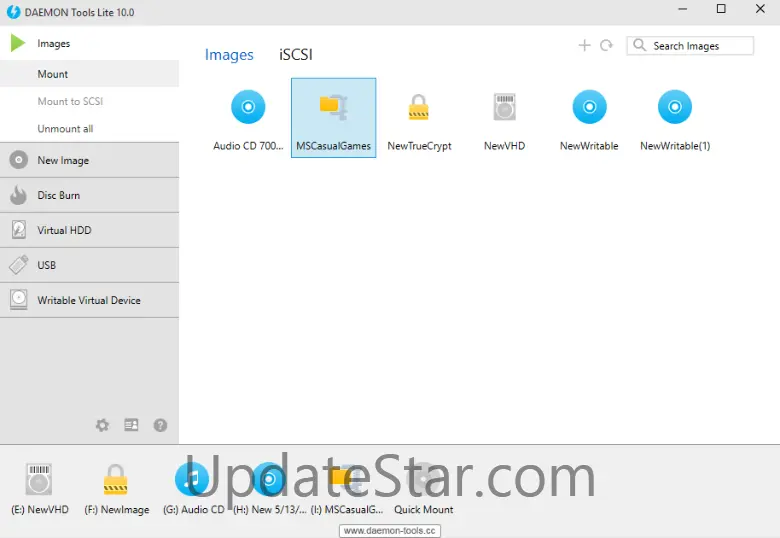Switch to the Images tab
Image resolution: width=780 pixels, height=538 pixels.
pos(229,55)
